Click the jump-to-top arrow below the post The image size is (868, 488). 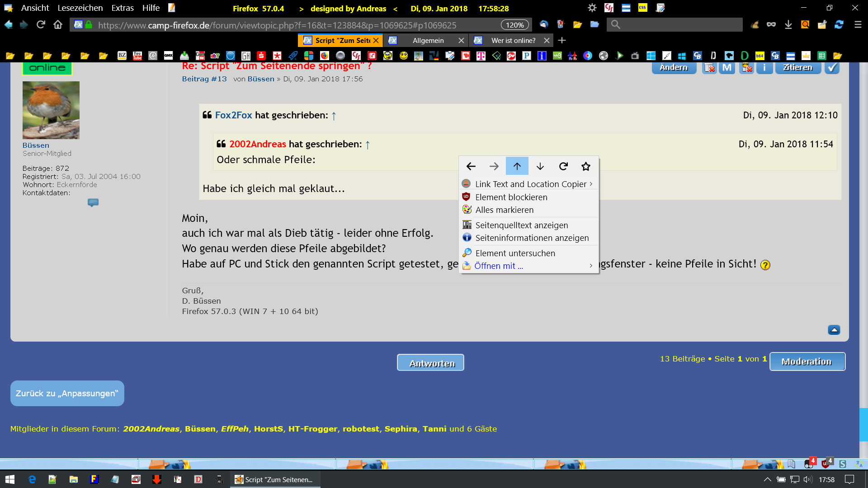click(x=834, y=330)
